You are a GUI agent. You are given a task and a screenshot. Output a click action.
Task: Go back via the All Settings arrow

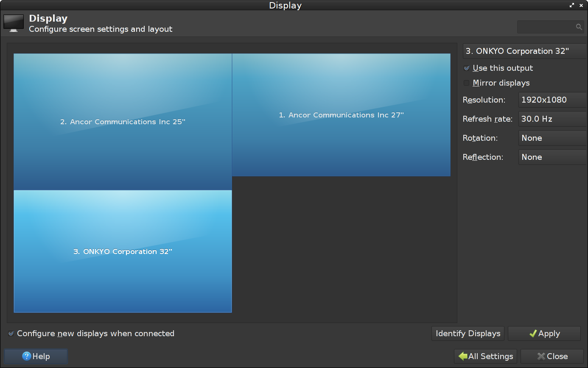click(463, 357)
